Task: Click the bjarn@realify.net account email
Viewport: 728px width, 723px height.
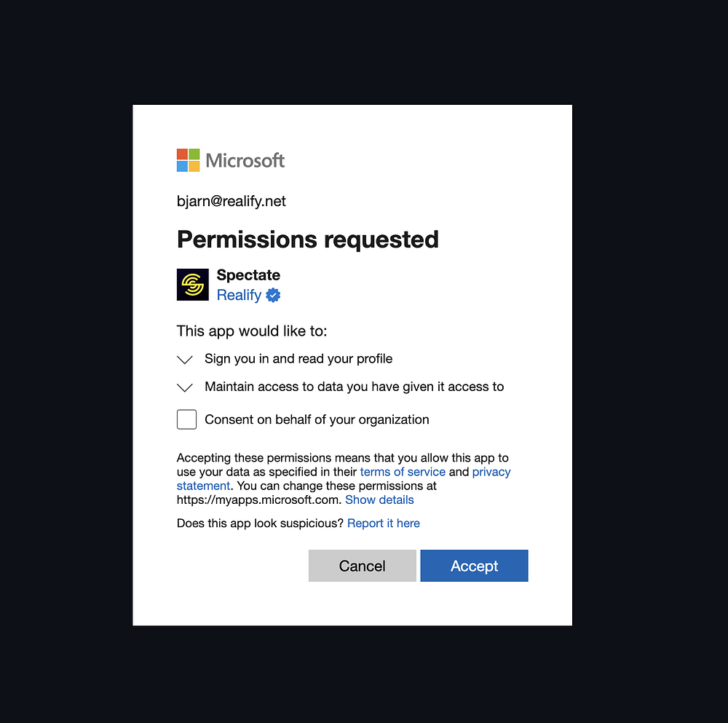Action: (232, 201)
